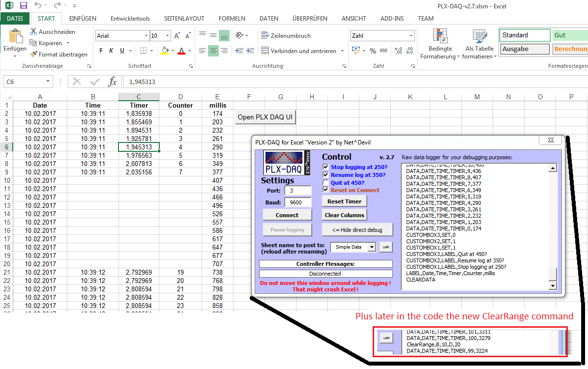Click raw data logger scroll-down arrow
588x369 pixels.
coord(553,286)
